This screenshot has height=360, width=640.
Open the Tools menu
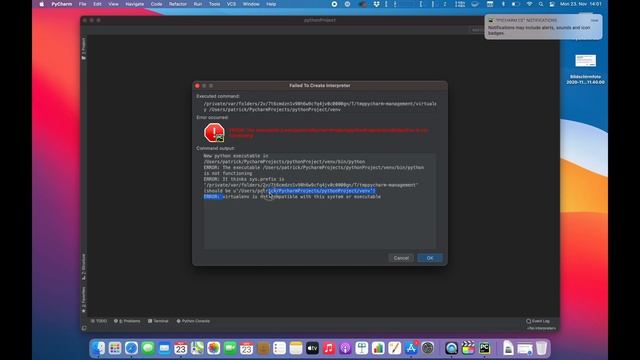pyautogui.click(x=214, y=4)
